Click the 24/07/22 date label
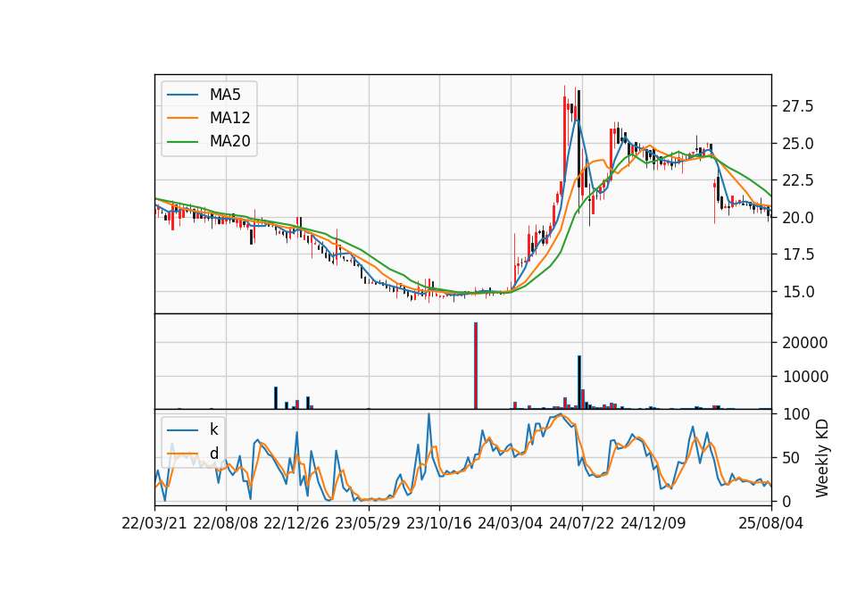857x616 pixels. point(581,523)
